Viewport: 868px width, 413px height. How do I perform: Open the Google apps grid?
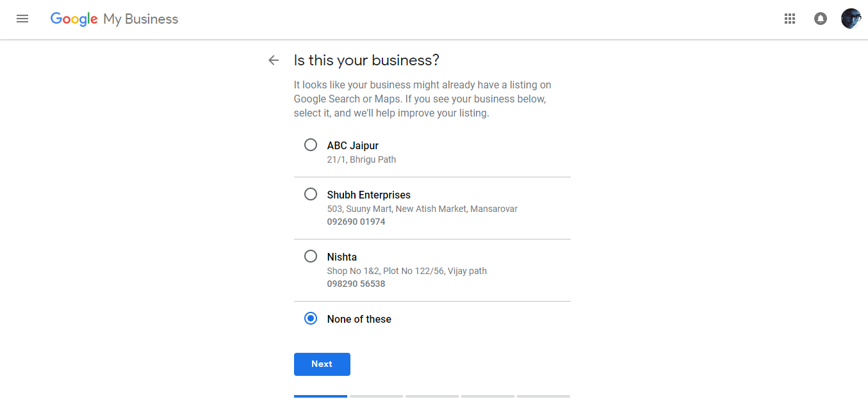click(790, 19)
